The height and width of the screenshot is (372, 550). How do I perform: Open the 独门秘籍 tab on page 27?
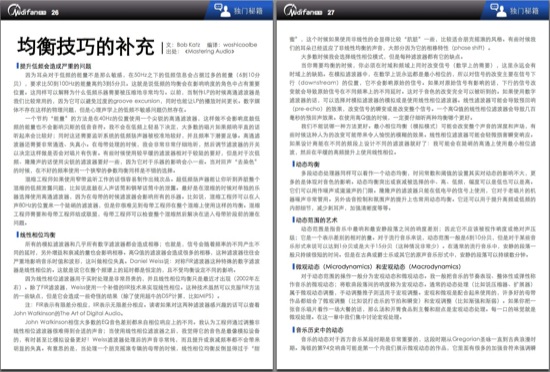tap(524, 11)
